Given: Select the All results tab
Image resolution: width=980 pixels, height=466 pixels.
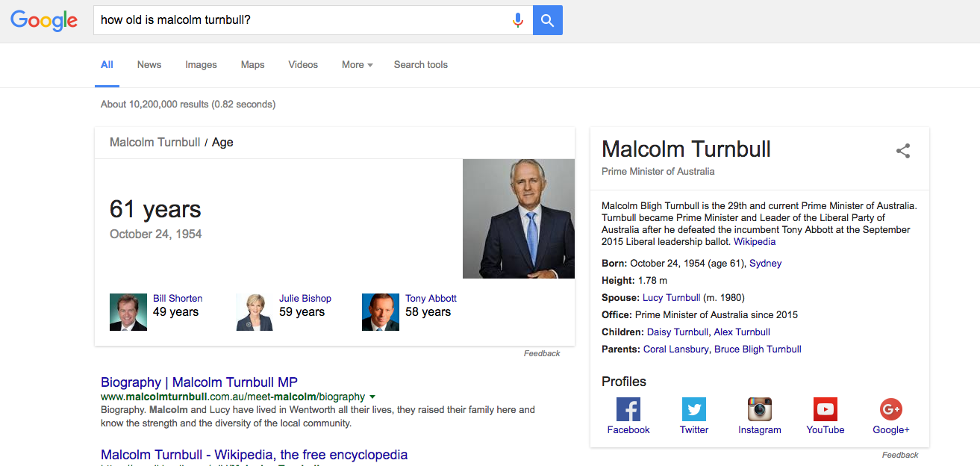Looking at the screenshot, I should (x=107, y=65).
